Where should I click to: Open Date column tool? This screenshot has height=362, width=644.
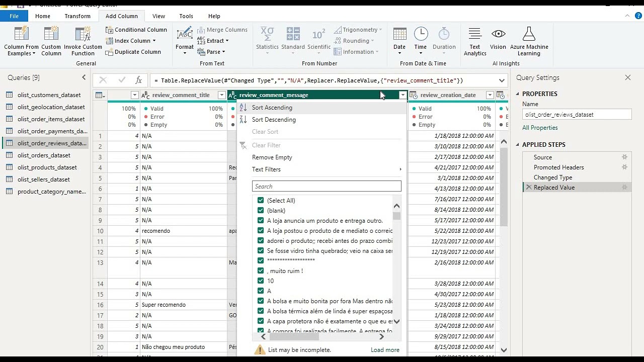(x=399, y=41)
